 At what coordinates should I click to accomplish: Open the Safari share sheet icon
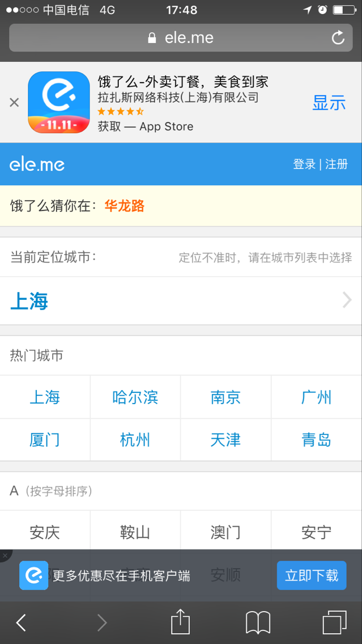pyautogui.click(x=180, y=622)
